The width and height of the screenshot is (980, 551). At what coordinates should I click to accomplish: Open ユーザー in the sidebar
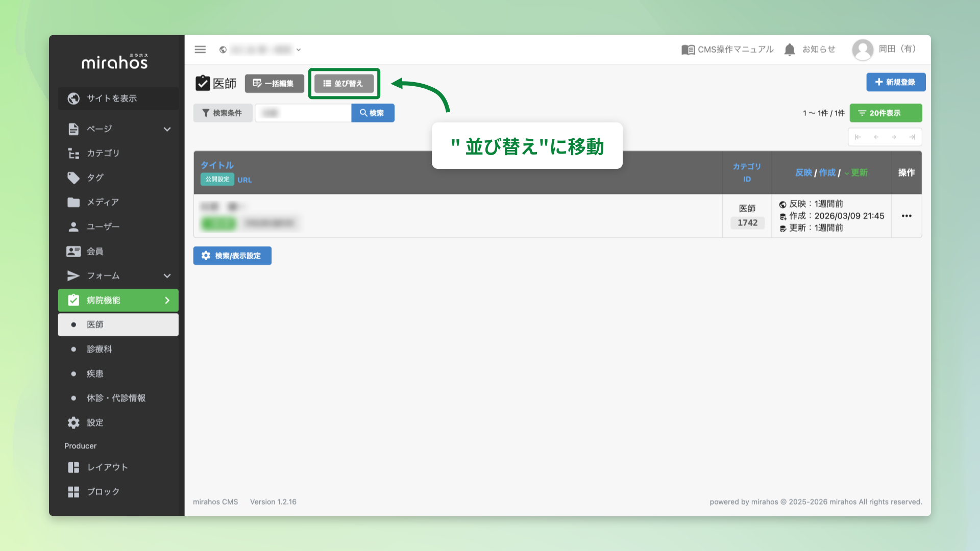pos(118,227)
